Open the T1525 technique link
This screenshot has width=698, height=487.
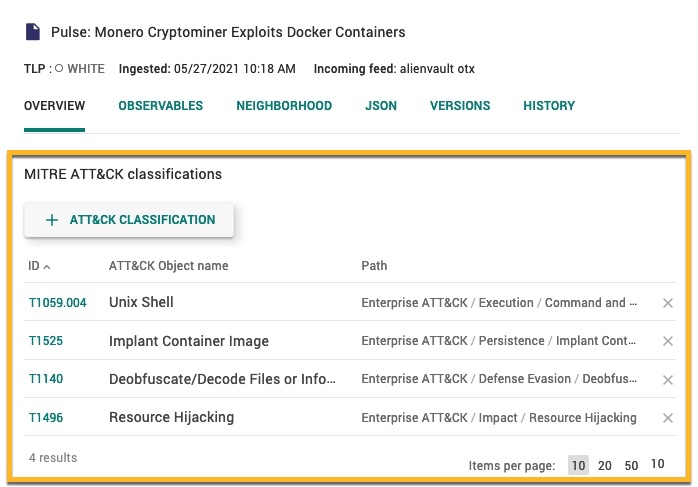pos(45,341)
